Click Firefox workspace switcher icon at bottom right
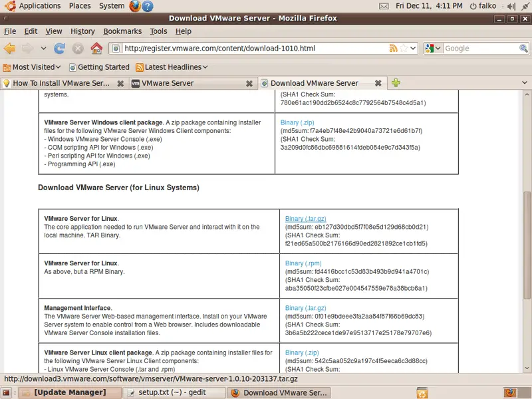The height and width of the screenshot is (399, 532). pyautogui.click(x=510, y=392)
